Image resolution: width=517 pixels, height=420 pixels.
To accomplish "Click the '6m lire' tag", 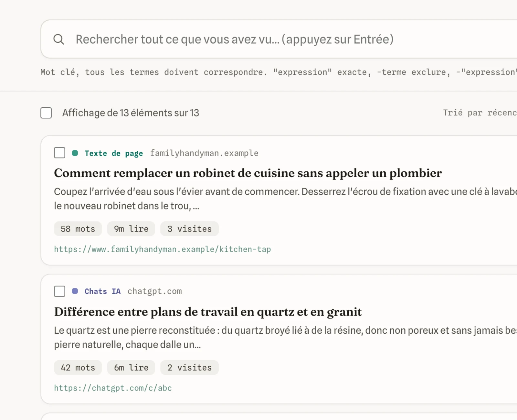I will pyautogui.click(x=131, y=368).
